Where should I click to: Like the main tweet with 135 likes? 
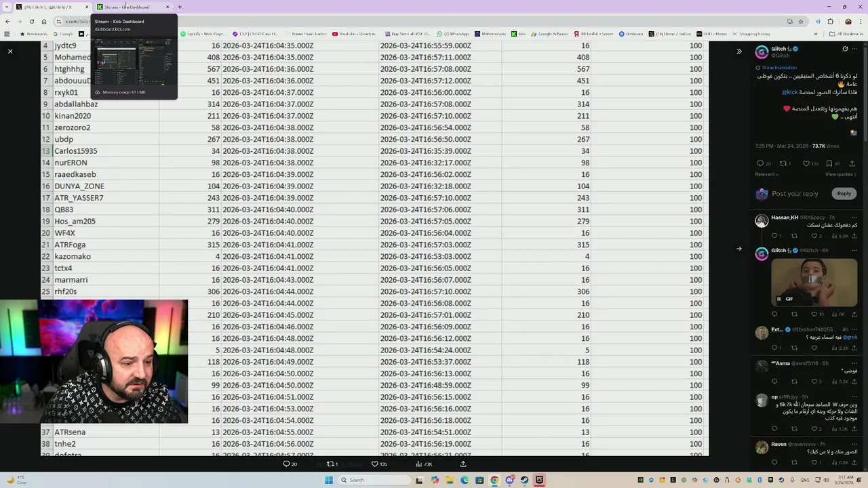pyautogui.click(x=806, y=163)
